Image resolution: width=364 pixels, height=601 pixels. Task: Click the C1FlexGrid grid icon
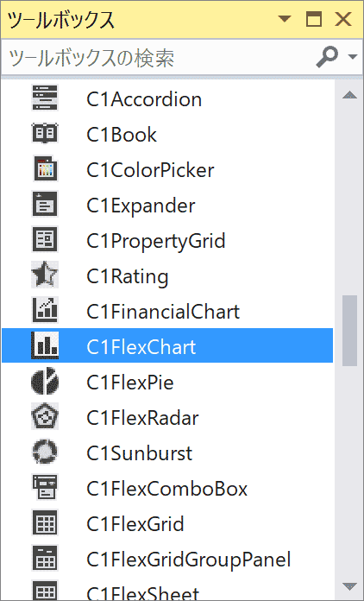[x=45, y=522]
